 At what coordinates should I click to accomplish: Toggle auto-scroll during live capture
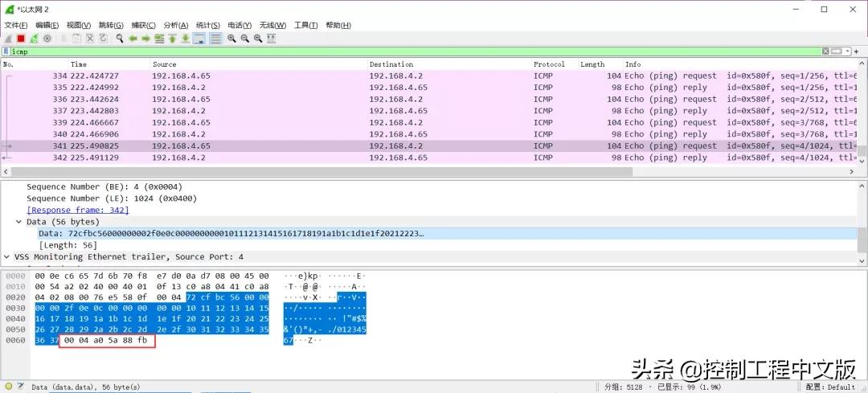click(x=199, y=38)
